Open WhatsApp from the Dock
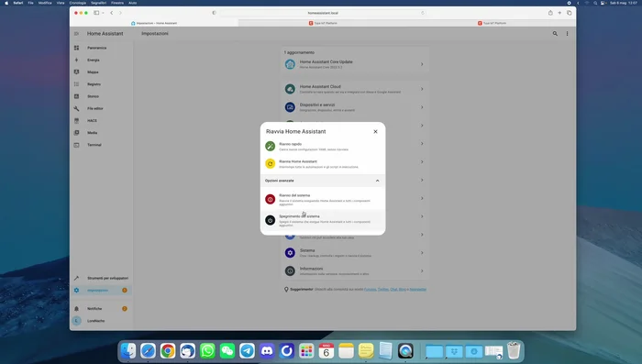 point(207,351)
